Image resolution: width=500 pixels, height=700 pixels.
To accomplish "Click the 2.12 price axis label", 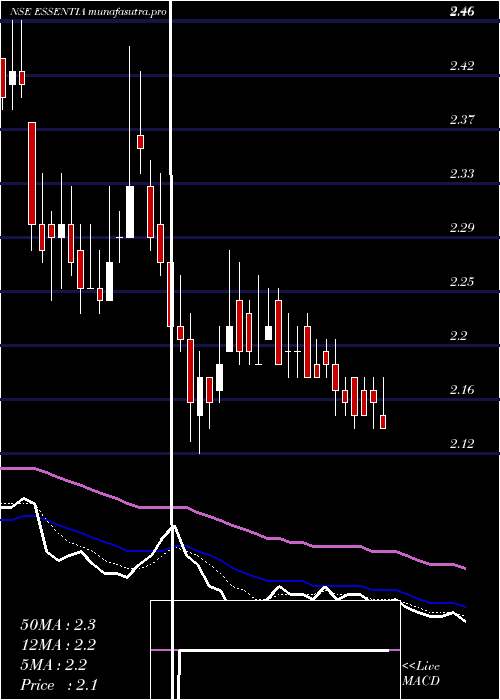I will (x=462, y=444).
